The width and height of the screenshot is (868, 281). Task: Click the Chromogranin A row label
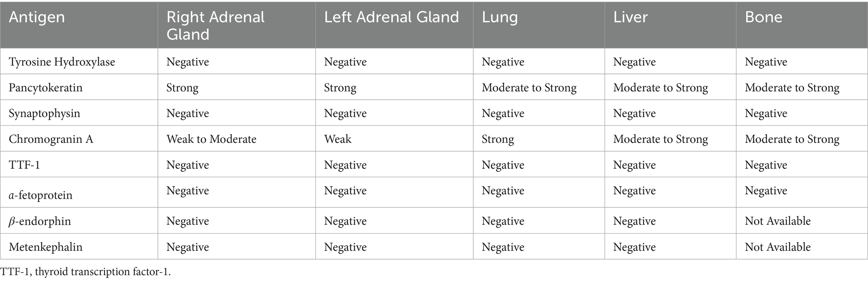click(51, 139)
